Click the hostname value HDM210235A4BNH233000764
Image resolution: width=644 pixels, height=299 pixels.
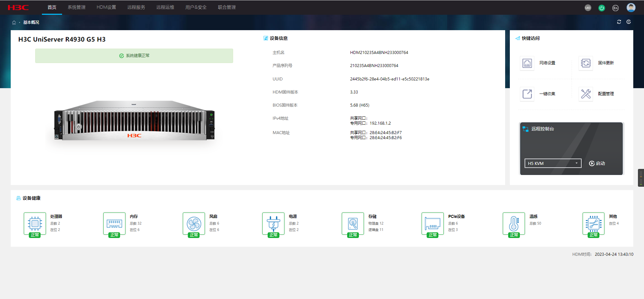point(379,53)
